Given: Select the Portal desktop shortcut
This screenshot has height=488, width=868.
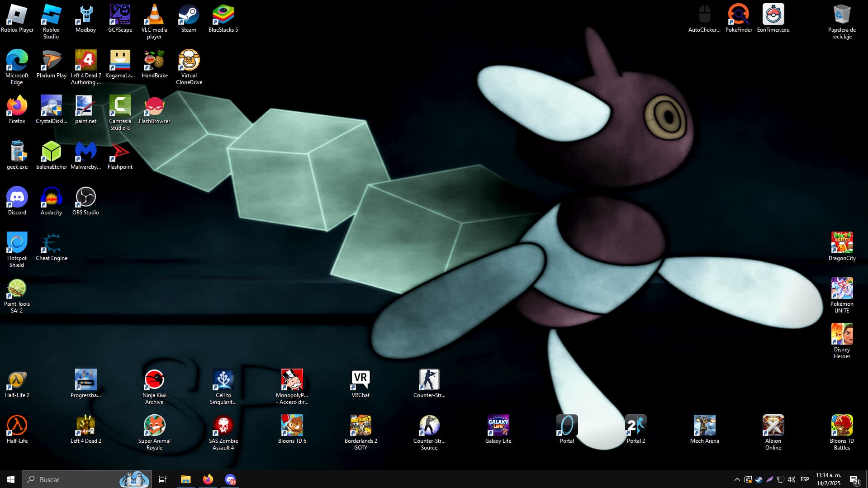Looking at the screenshot, I should [567, 429].
